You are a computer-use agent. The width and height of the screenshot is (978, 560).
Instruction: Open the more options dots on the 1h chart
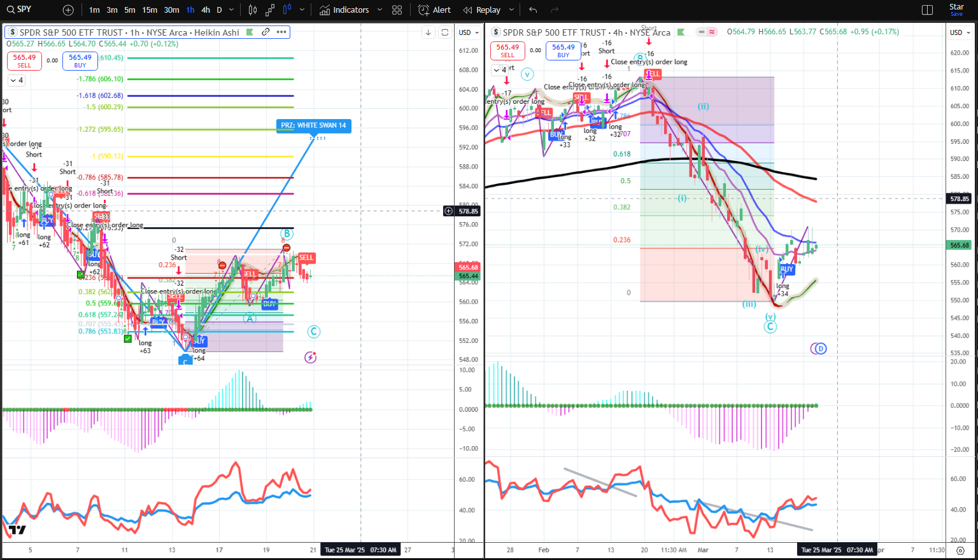point(281,32)
